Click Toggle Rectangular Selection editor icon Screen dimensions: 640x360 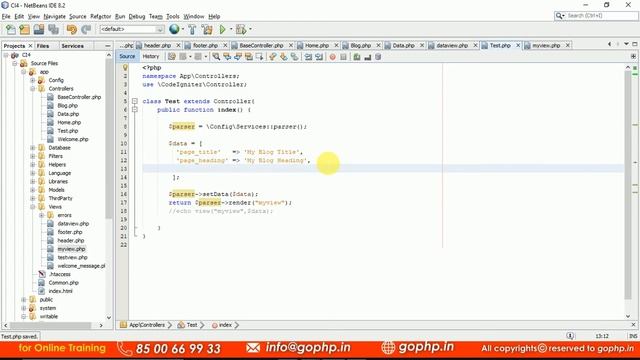pyautogui.click(x=260, y=57)
